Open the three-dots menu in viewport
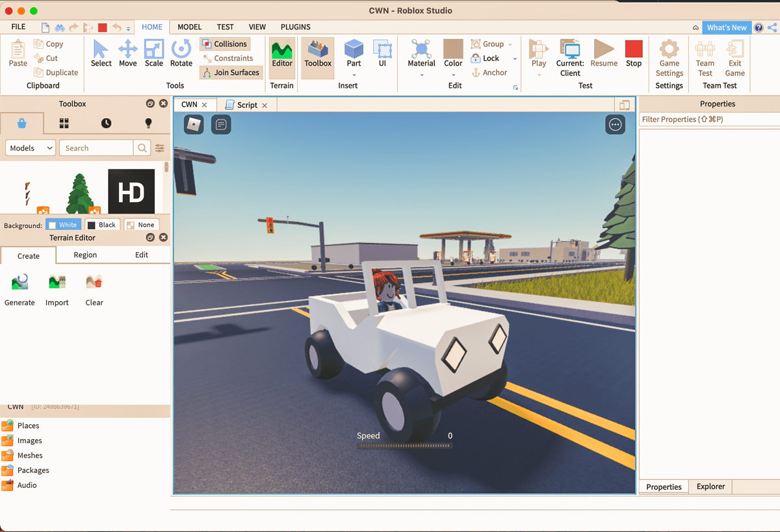Screen dimensions: 780x532 (616, 125)
